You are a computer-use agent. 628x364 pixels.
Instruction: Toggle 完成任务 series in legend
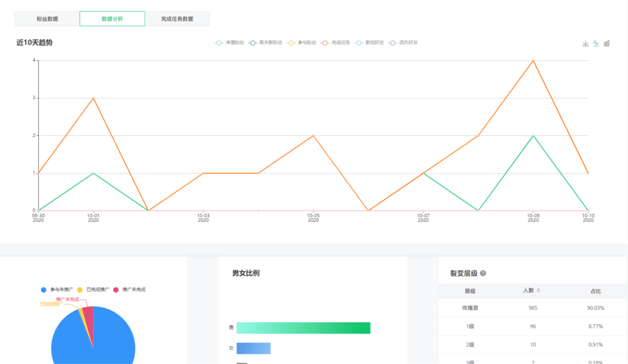tap(336, 43)
